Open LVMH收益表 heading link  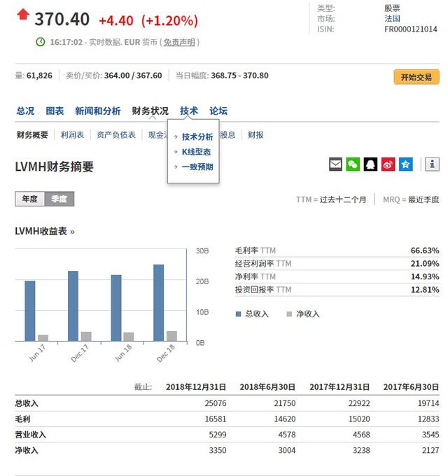(45, 231)
